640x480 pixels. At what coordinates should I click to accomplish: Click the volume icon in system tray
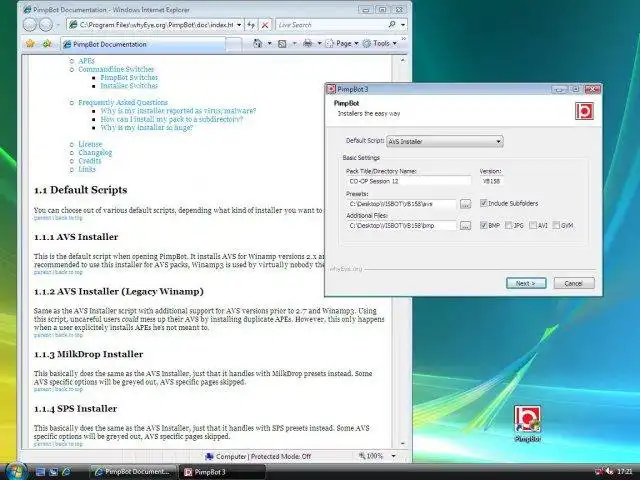click(609, 472)
